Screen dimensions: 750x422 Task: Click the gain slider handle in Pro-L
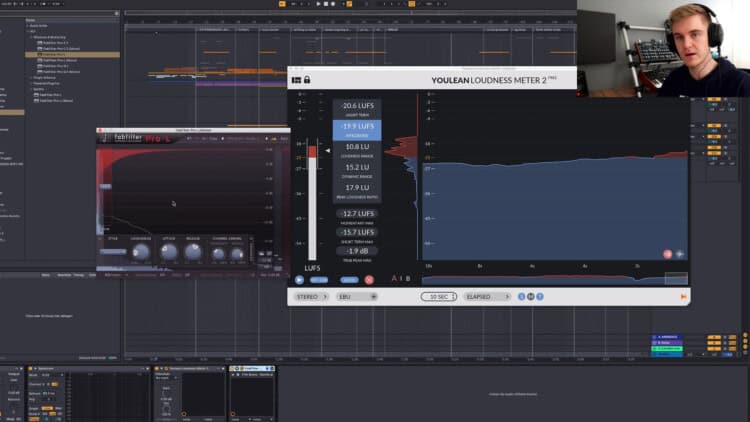(x=106, y=187)
